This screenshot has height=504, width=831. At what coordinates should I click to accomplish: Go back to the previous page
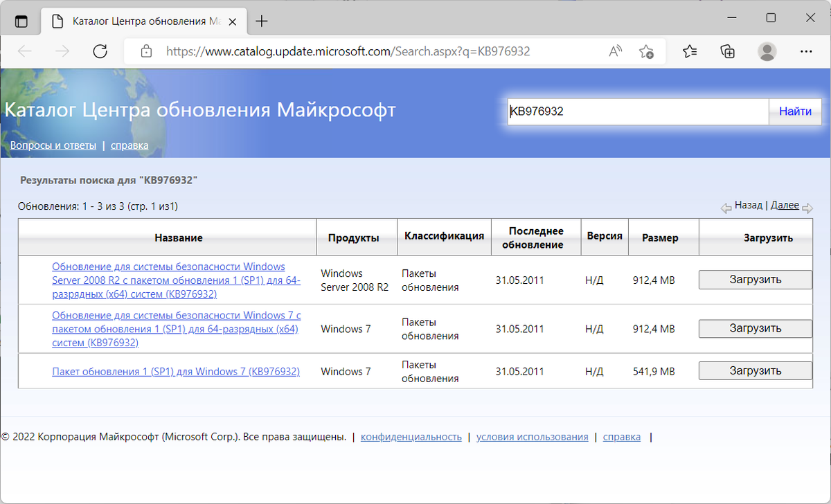coord(25,51)
